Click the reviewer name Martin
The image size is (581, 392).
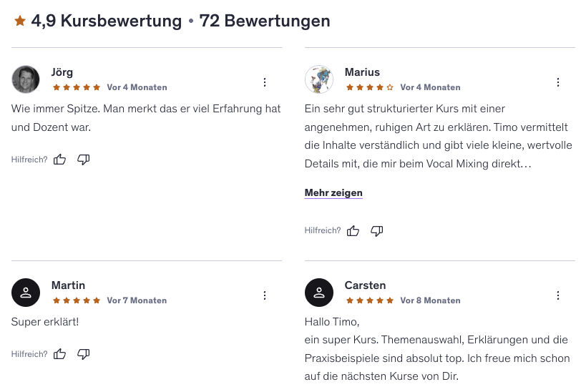pyautogui.click(x=68, y=285)
